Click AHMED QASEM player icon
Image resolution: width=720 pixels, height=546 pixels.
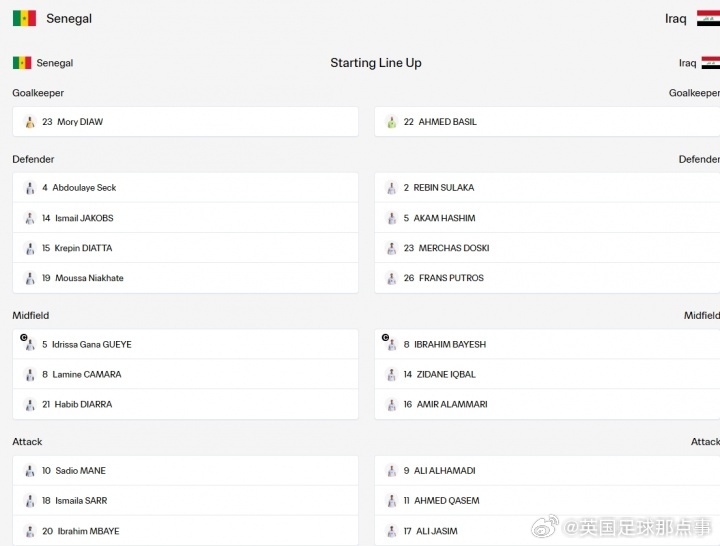pyautogui.click(x=392, y=501)
